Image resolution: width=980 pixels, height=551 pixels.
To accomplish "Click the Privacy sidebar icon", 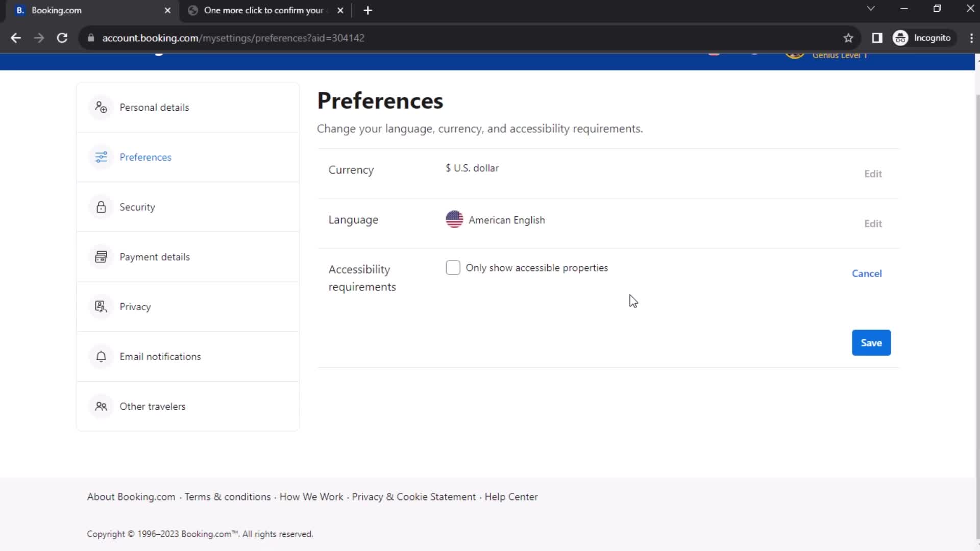I will (x=101, y=306).
